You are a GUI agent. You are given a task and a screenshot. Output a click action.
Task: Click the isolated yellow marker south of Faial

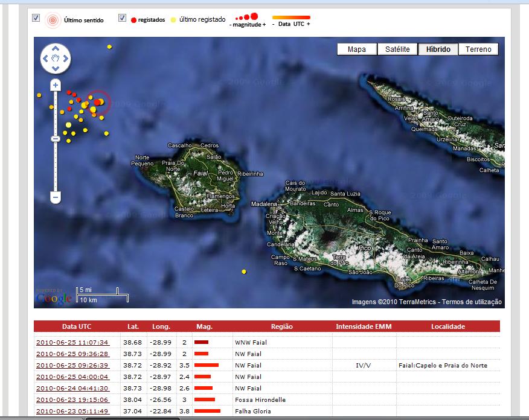244,272
